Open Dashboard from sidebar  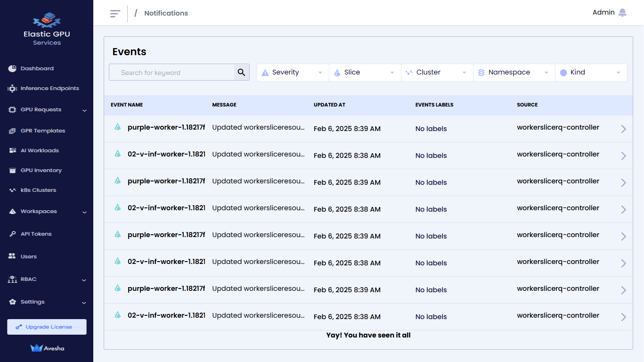point(37,68)
